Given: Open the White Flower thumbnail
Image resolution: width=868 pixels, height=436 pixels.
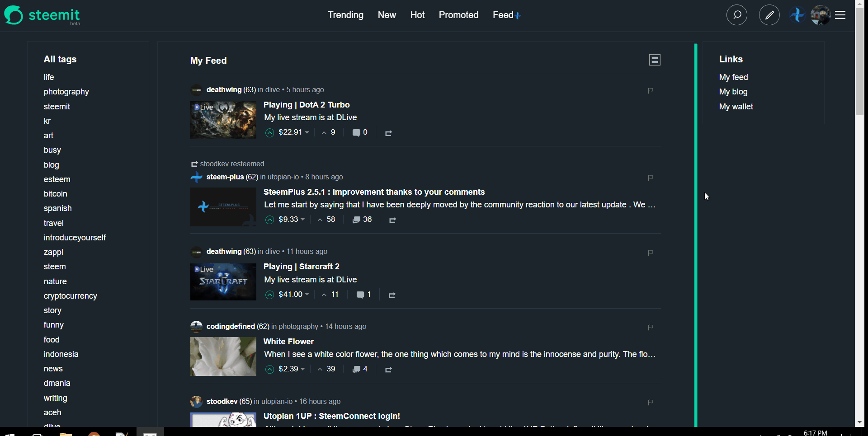Looking at the screenshot, I should click(223, 356).
